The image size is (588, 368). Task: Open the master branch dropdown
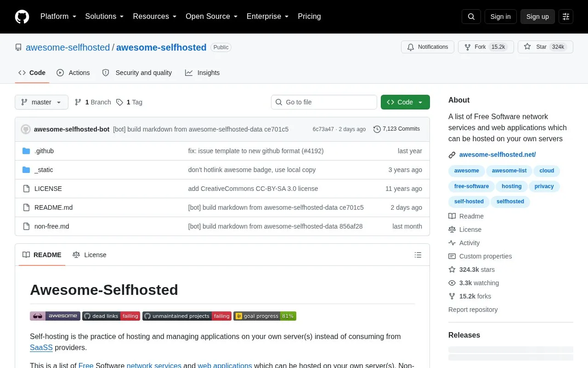pos(41,102)
